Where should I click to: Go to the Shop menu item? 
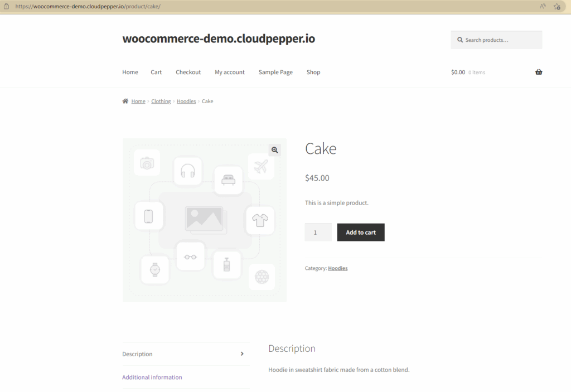tap(313, 72)
